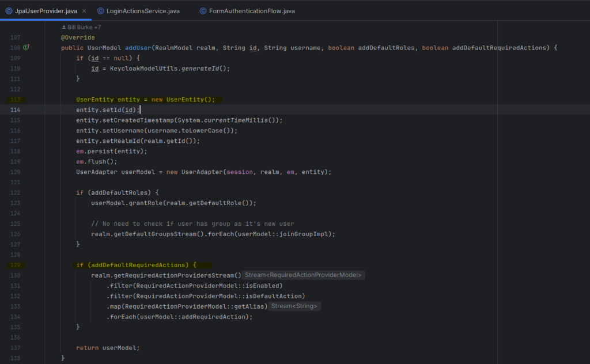Click the @Override annotation
Viewport: 590px width, 364px height.
(x=78, y=37)
